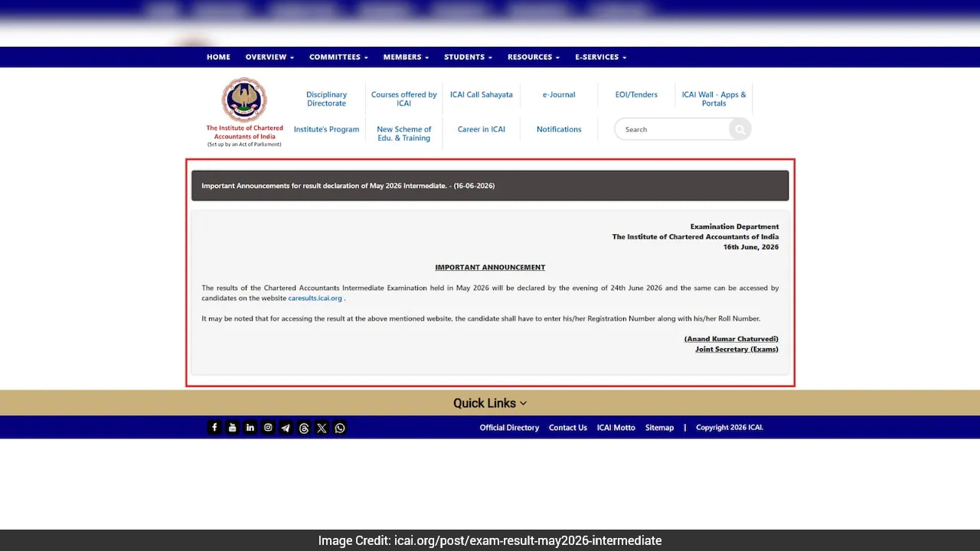This screenshot has width=980, height=551.
Task: Click the 16th June, 2026 date
Action: pyautogui.click(x=751, y=247)
